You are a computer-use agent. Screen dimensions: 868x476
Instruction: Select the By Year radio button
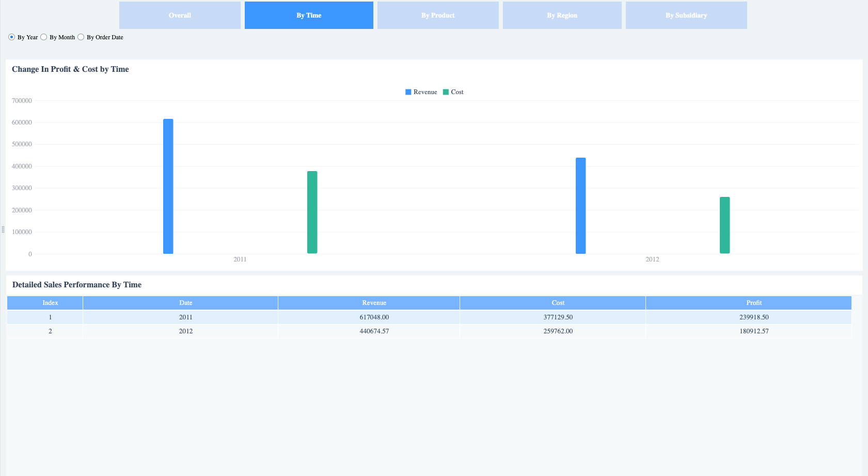tap(11, 37)
